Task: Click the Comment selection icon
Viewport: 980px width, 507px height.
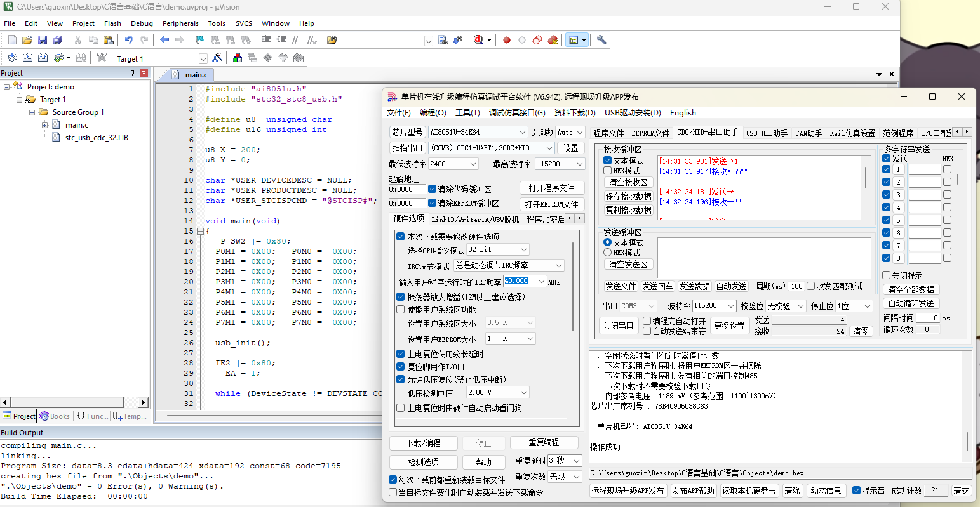Action: 297,40
